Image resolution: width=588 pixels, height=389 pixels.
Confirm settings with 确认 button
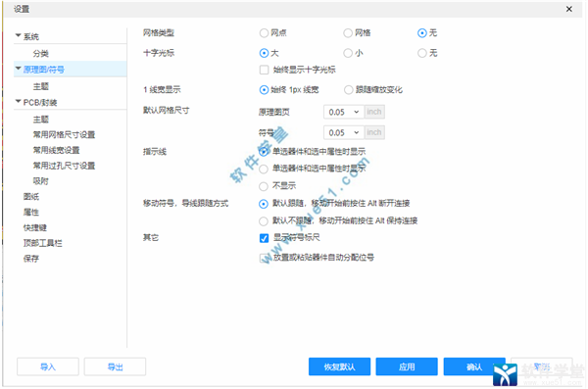pos(474,366)
